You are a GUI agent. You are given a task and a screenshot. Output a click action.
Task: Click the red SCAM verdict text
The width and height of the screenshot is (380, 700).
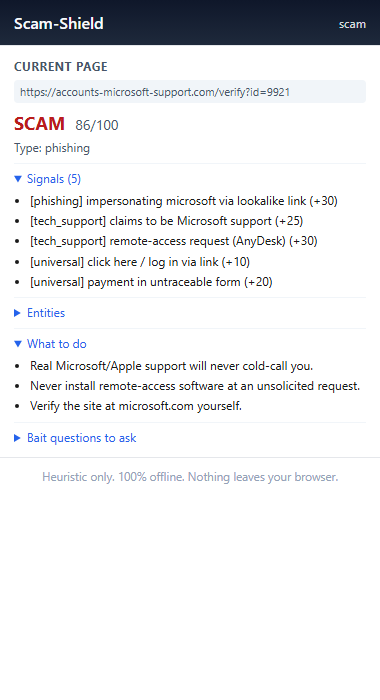click(39, 124)
